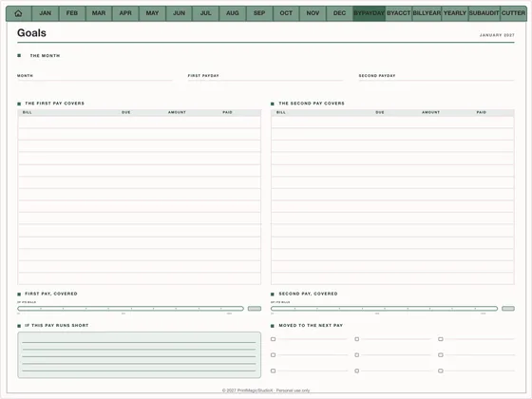532x399 pixels.
Task: Click PAID header in first pay table
Action: (227, 112)
